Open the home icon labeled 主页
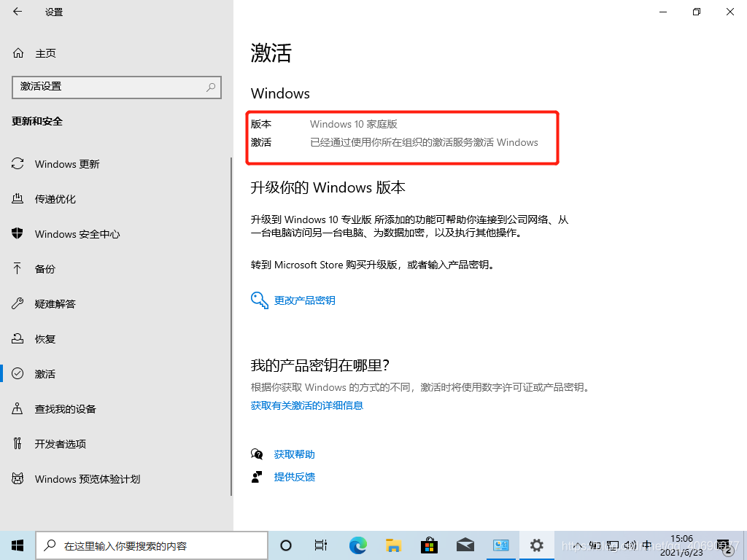 [18, 52]
